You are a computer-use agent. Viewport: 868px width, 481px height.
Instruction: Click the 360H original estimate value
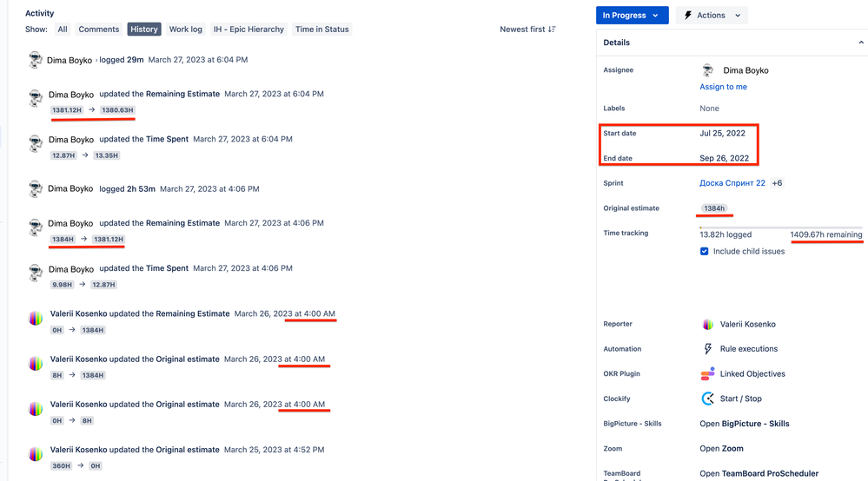(x=61, y=466)
